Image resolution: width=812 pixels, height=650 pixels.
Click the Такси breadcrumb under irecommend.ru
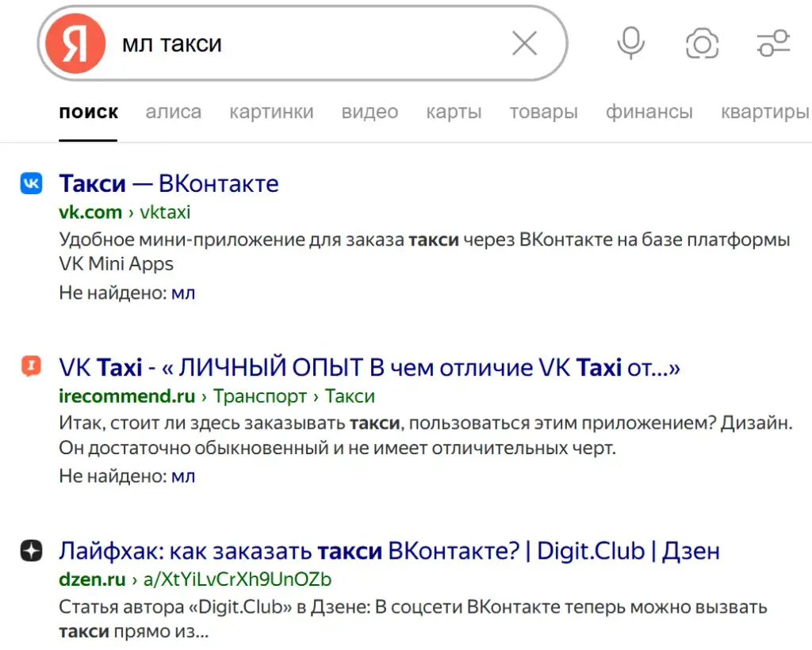[x=350, y=396]
